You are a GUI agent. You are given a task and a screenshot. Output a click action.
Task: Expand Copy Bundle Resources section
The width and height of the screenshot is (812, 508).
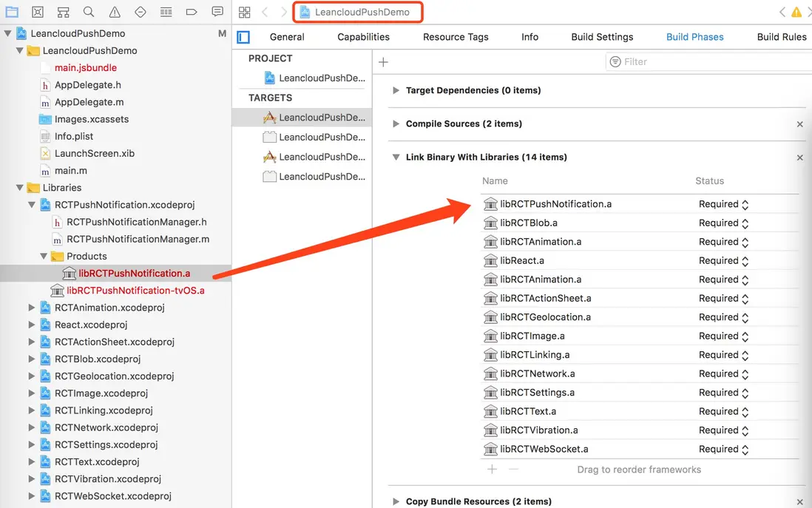(396, 501)
